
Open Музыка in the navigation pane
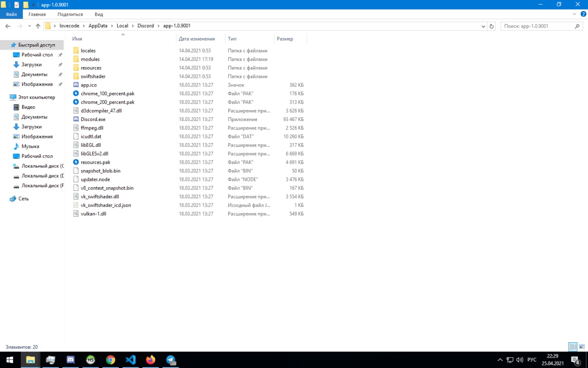point(30,146)
